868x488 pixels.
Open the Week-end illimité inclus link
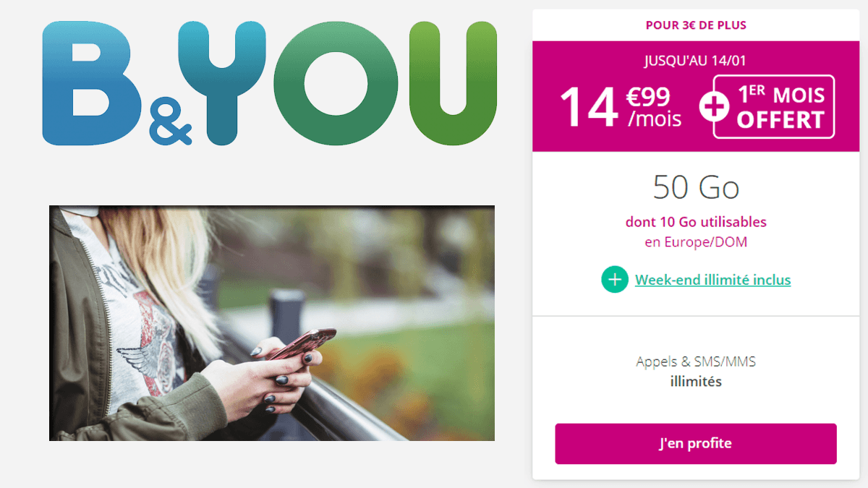click(x=712, y=280)
